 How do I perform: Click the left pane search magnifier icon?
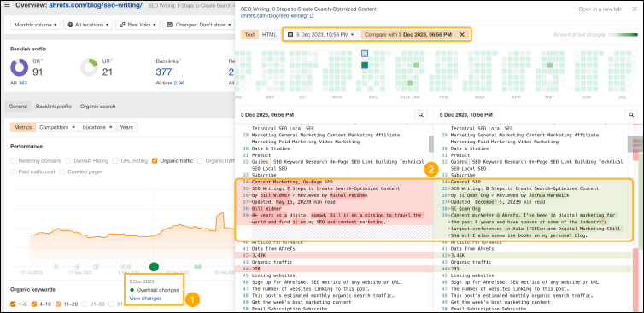click(420, 115)
